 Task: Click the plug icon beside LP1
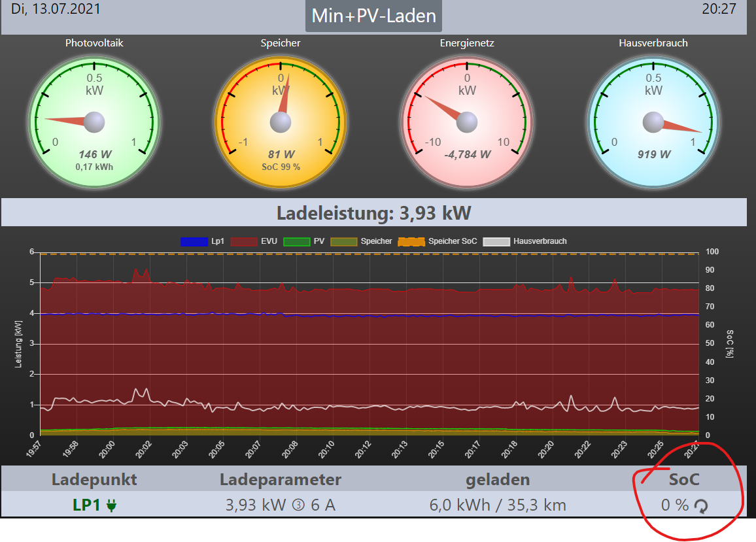coord(111,505)
